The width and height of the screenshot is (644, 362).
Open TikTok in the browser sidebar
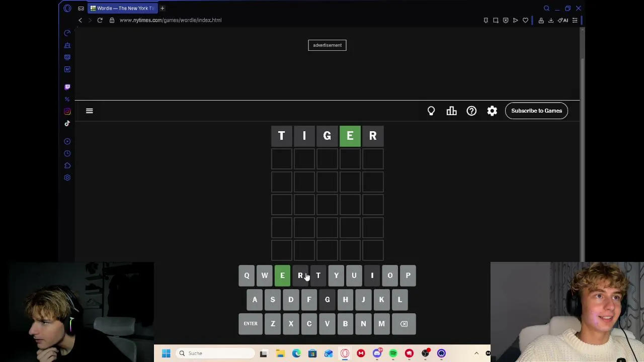[x=67, y=123]
